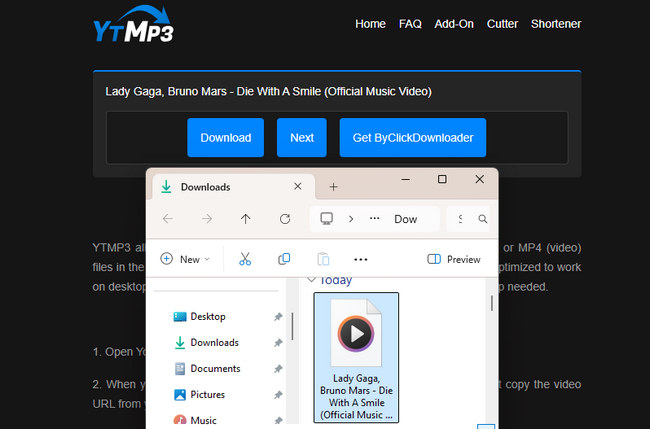Click the Next button
This screenshot has height=429, width=650.
point(302,138)
